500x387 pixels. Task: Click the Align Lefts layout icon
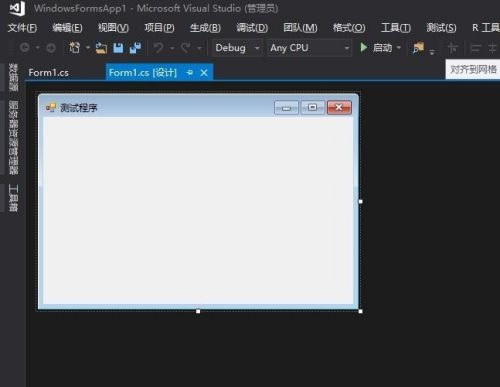point(475,48)
